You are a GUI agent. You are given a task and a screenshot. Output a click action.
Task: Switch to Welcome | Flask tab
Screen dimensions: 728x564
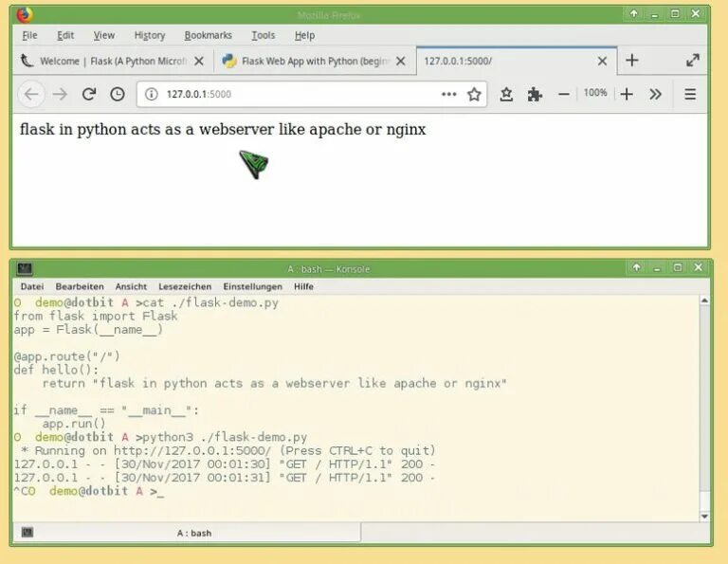[x=113, y=61]
